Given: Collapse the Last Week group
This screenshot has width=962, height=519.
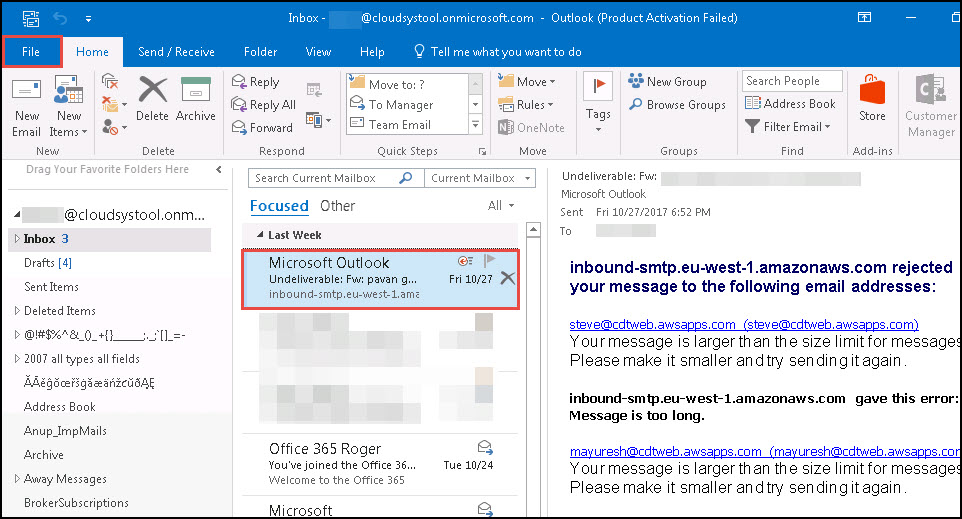Looking at the screenshot, I should click(260, 235).
